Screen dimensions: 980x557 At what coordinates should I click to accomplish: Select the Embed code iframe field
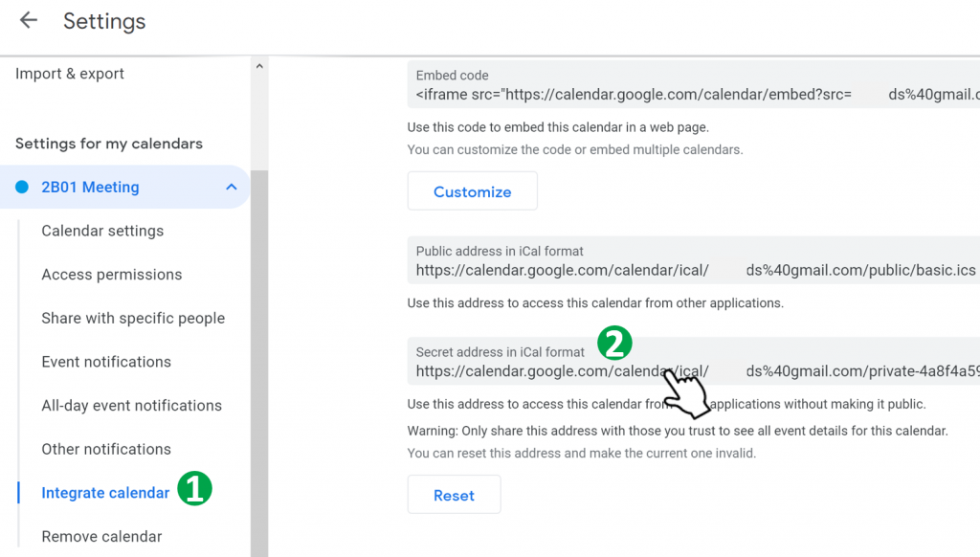(x=694, y=85)
